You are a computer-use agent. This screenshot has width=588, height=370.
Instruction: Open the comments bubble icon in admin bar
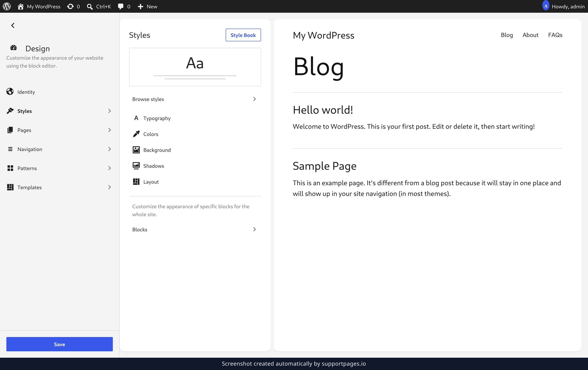click(121, 6)
